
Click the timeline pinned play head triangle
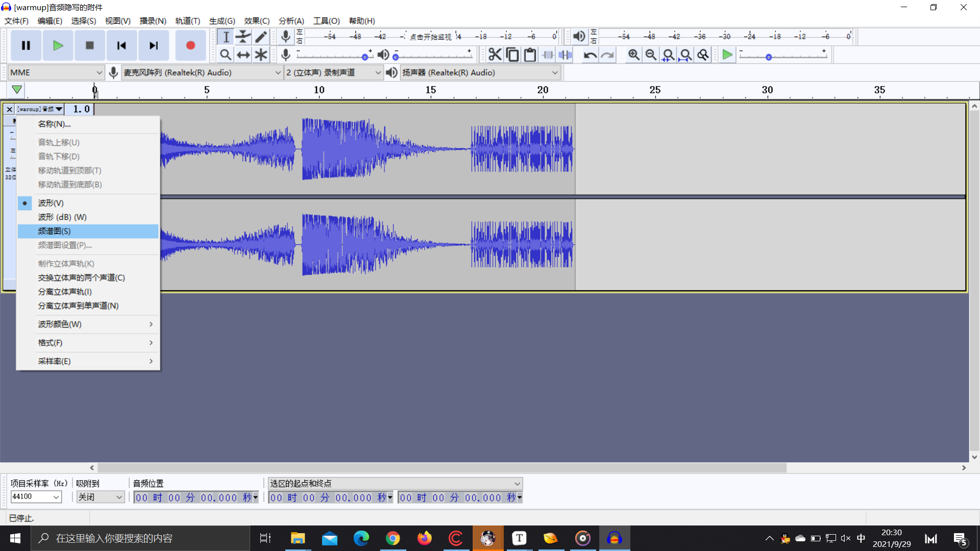pyautogui.click(x=17, y=90)
